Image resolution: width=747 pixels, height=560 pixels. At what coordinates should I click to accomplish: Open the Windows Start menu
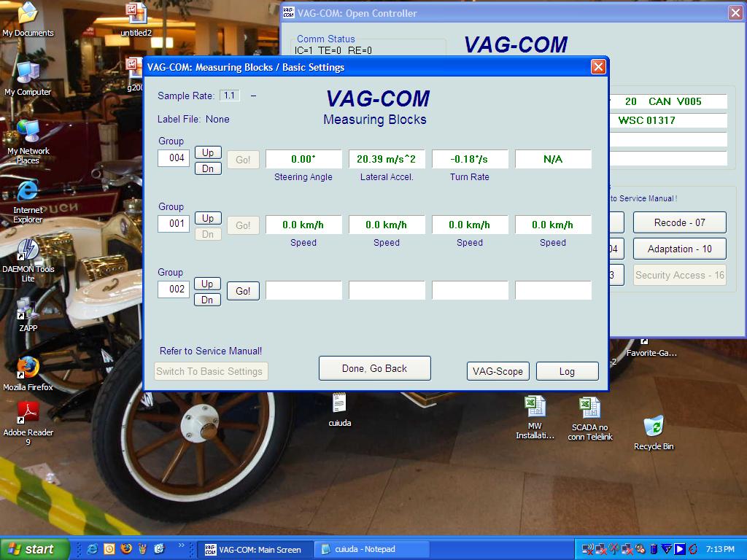coord(34,550)
